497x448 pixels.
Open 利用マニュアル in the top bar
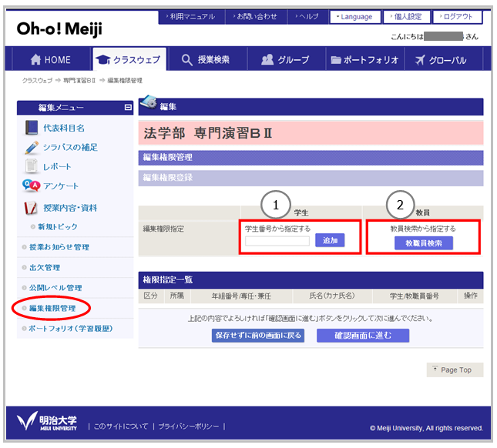click(x=191, y=16)
